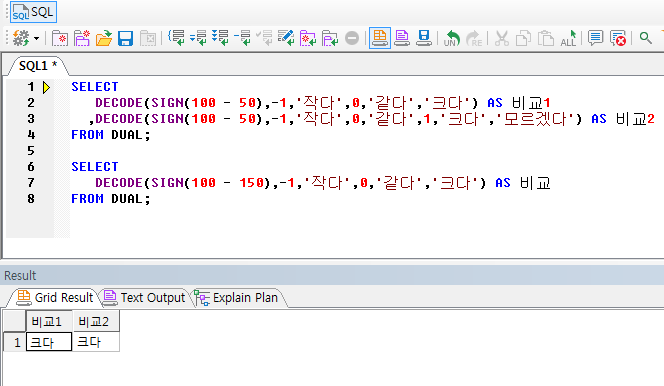The image size is (664, 386).
Task: Execute the bracketed current SQL icon
Action: (x=177, y=38)
